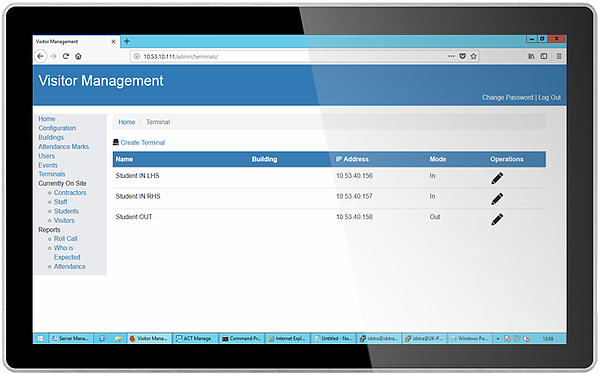Select the Student IN LHS name cell
The height and width of the screenshot is (374, 600).
click(x=137, y=176)
